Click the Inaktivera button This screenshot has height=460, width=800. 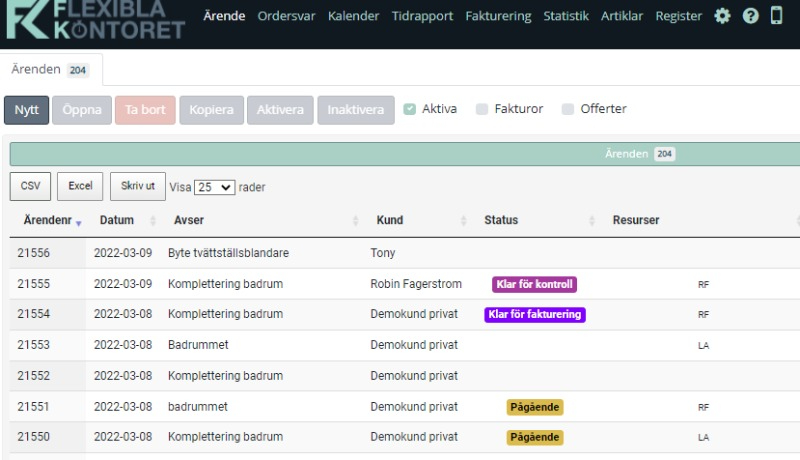(356, 110)
